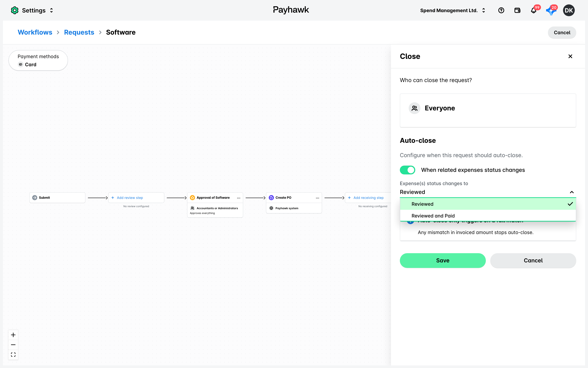Click the 'No review configured' text
The width and height of the screenshot is (588, 368).
pyautogui.click(x=136, y=206)
